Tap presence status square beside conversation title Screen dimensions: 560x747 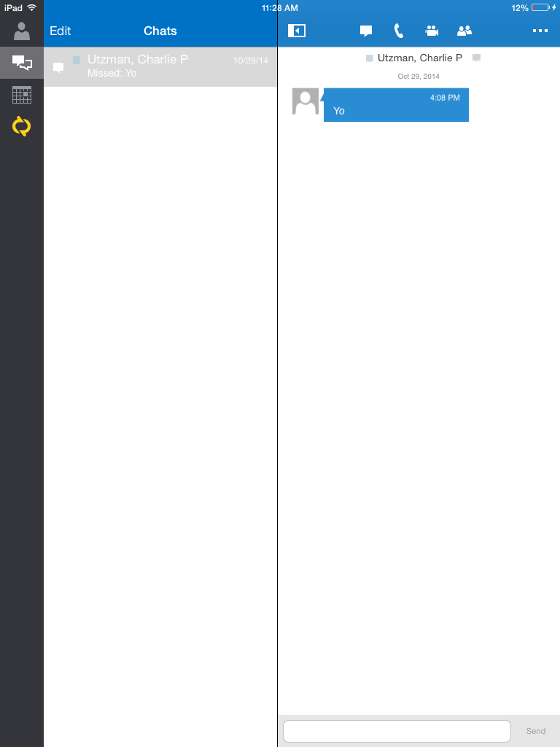coord(369,58)
